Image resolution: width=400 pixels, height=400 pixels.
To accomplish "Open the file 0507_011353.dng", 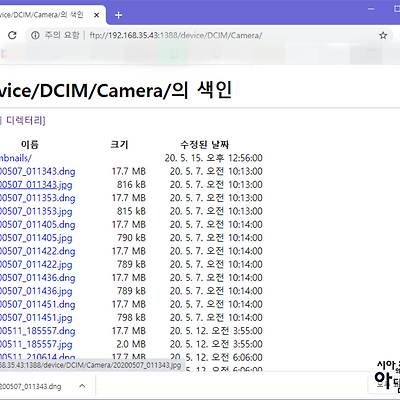I will point(37,198).
